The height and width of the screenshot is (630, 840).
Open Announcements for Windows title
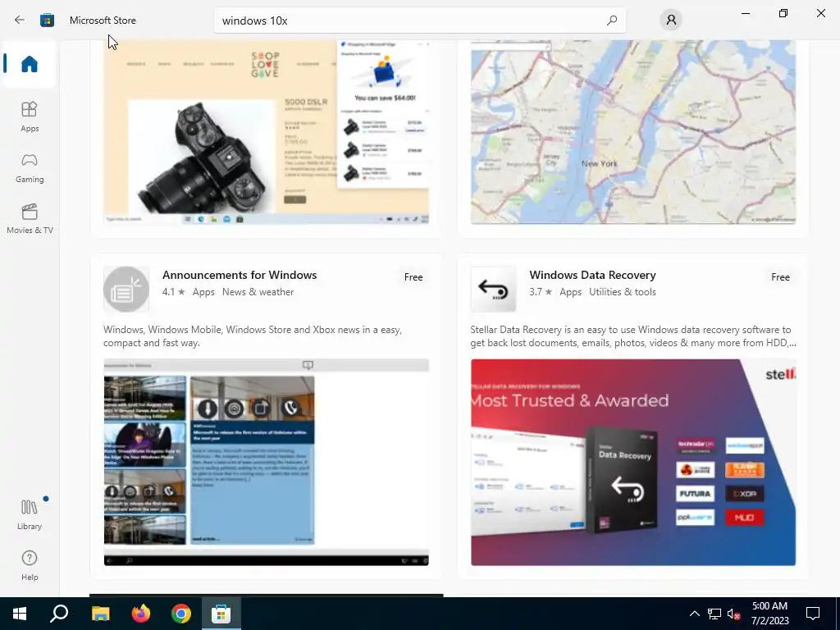coord(240,275)
